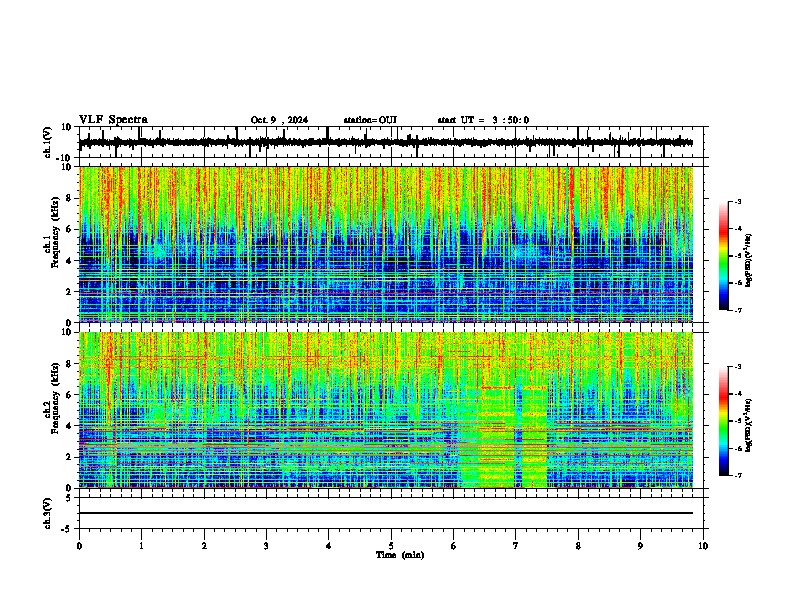Select the "Oct. 9, 2024" date text
Screen dimensions: 792x612
279,120
